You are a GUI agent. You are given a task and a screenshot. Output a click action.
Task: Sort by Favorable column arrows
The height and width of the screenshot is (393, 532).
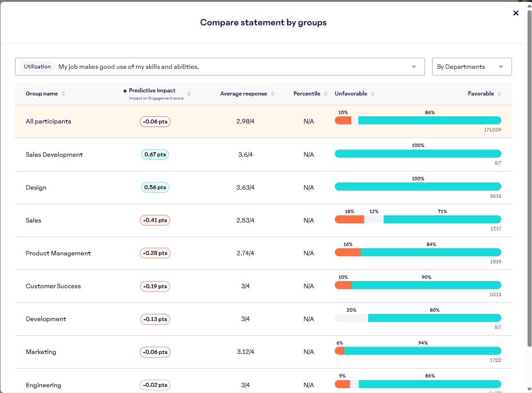[499, 94]
